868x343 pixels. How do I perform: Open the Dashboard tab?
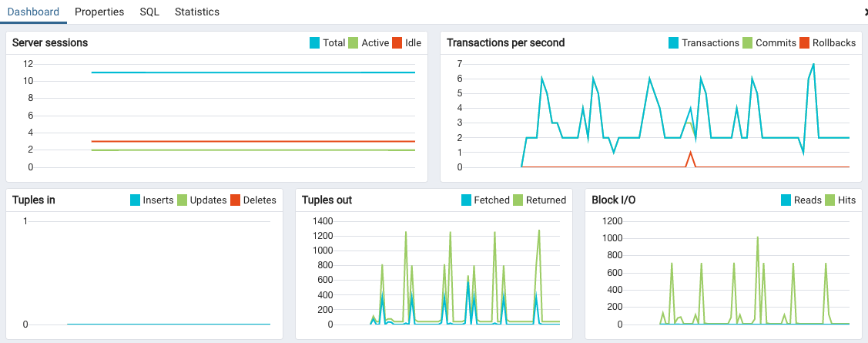point(33,12)
